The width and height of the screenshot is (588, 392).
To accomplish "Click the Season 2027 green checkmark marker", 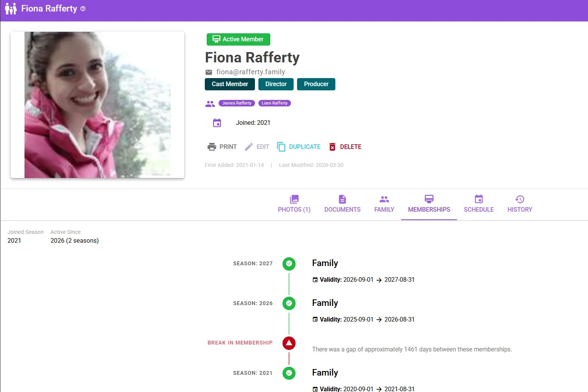I will (289, 264).
